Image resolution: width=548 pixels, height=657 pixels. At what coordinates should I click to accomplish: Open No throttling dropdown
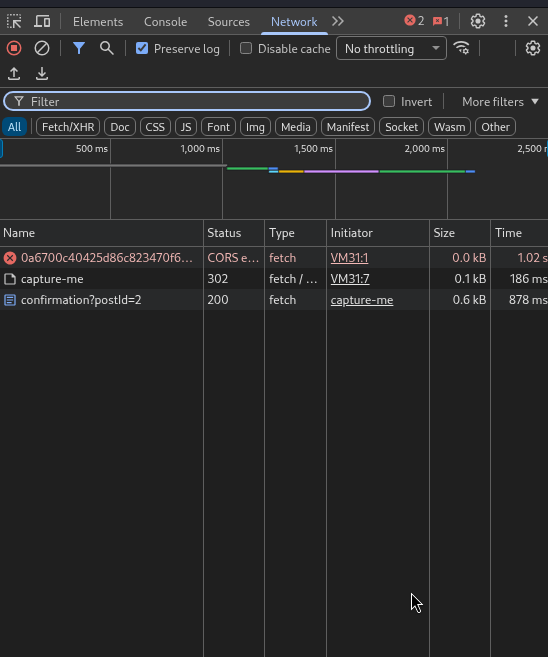(391, 49)
